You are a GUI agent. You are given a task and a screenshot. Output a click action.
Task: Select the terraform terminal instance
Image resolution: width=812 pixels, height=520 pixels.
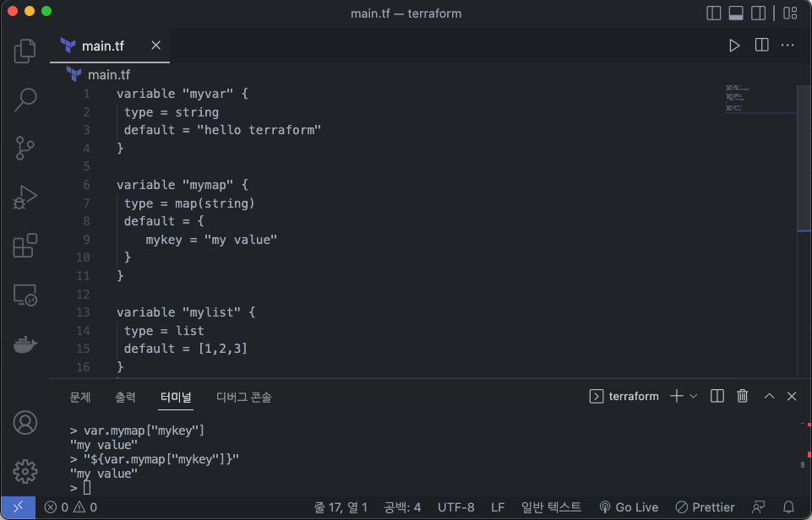[624, 397]
